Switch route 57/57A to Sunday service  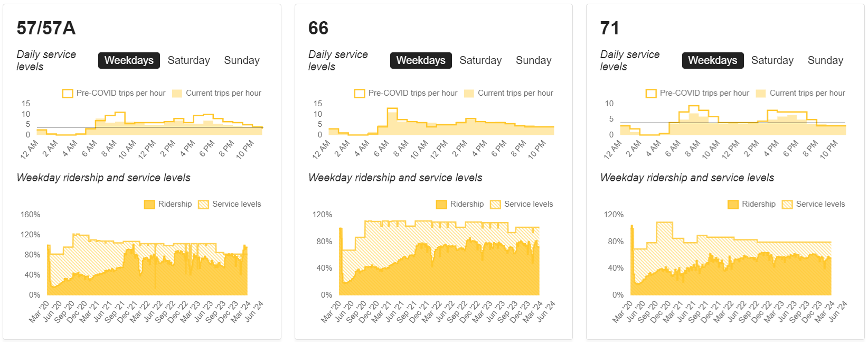coord(241,60)
